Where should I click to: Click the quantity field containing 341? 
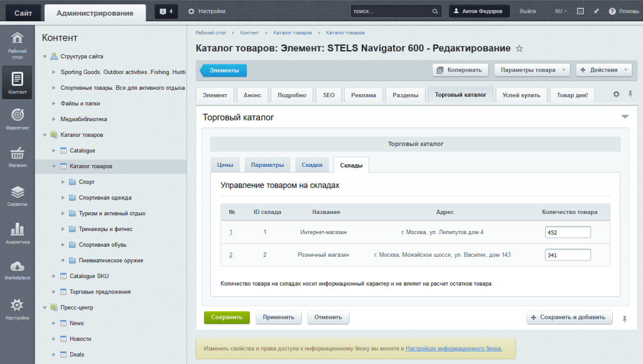pyautogui.click(x=568, y=255)
